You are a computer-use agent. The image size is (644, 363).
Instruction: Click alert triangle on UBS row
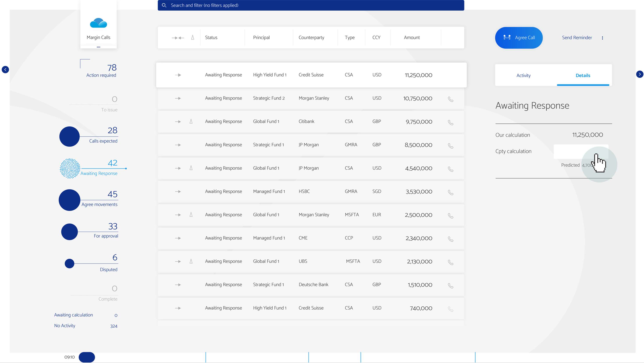[x=191, y=261]
